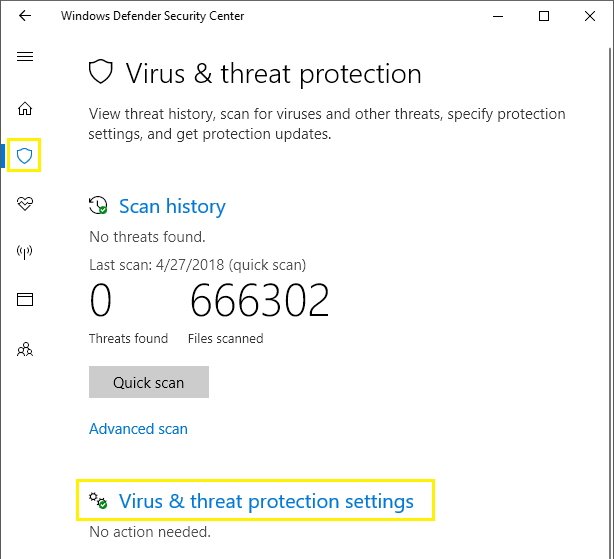Maximize the Windows Defender Security Center window
The width and height of the screenshot is (614, 559).
544,16
